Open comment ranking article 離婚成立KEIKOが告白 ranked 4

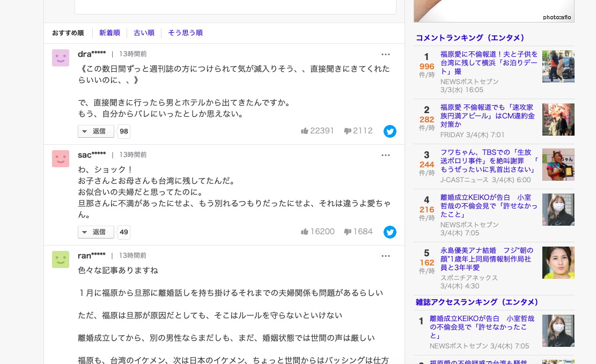tap(489, 206)
